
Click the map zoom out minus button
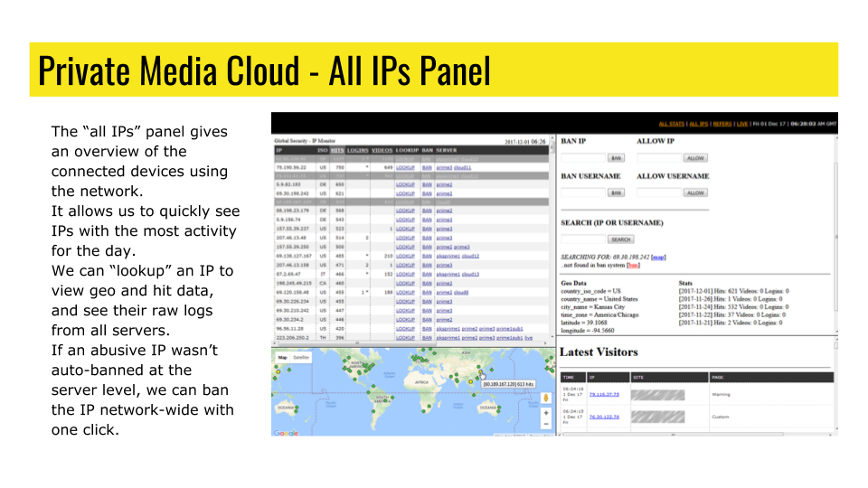[545, 423]
